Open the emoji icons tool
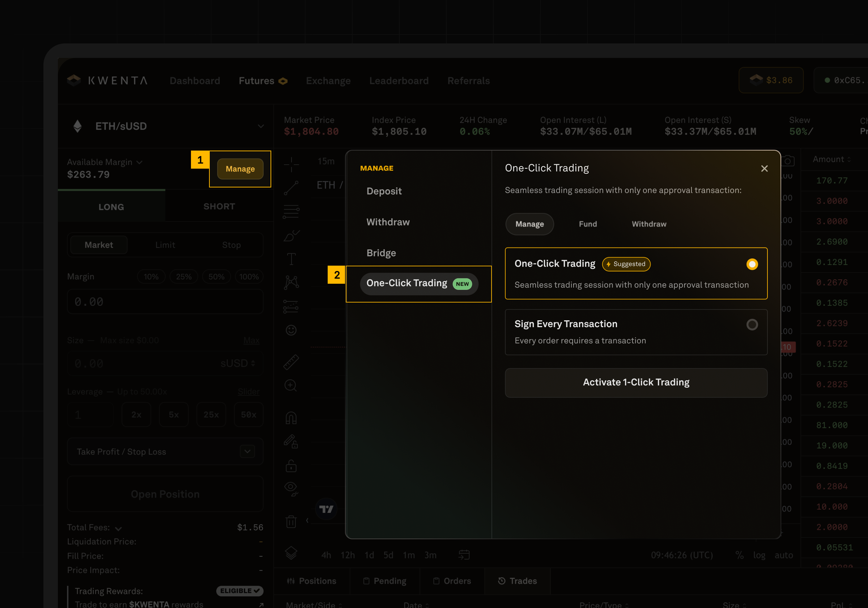 [x=291, y=330]
